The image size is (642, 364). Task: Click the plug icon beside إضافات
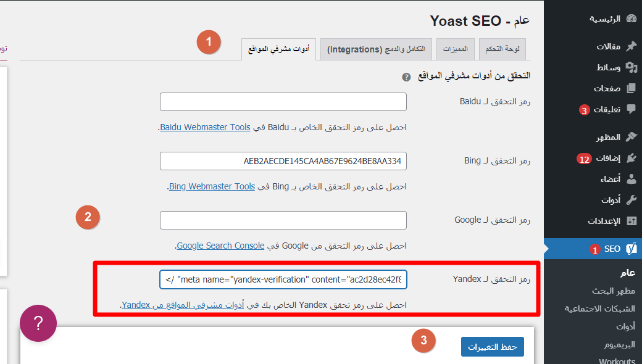point(632,158)
